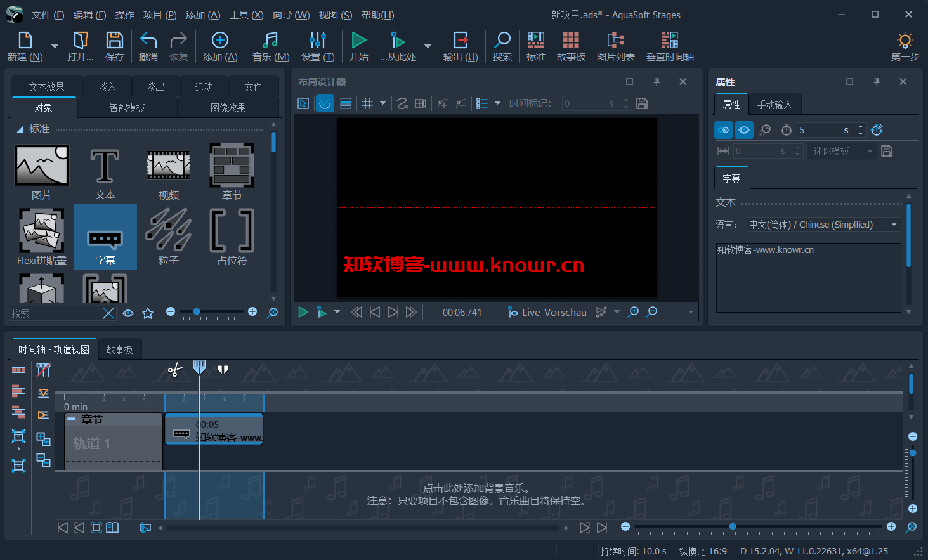Viewport: 928px width, 560px height.
Task: Collapse the 章节 track with minus icon
Action: tap(72, 419)
